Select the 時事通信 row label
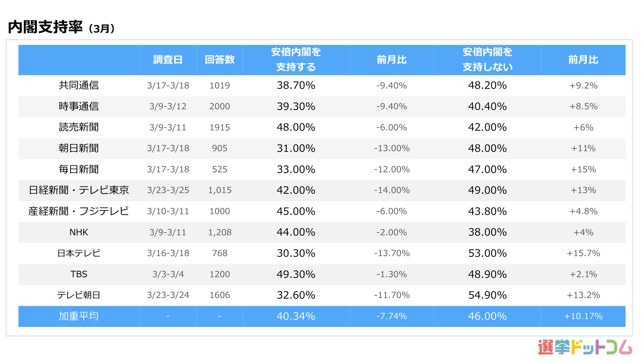The width and height of the screenshot is (644, 362). (x=79, y=106)
